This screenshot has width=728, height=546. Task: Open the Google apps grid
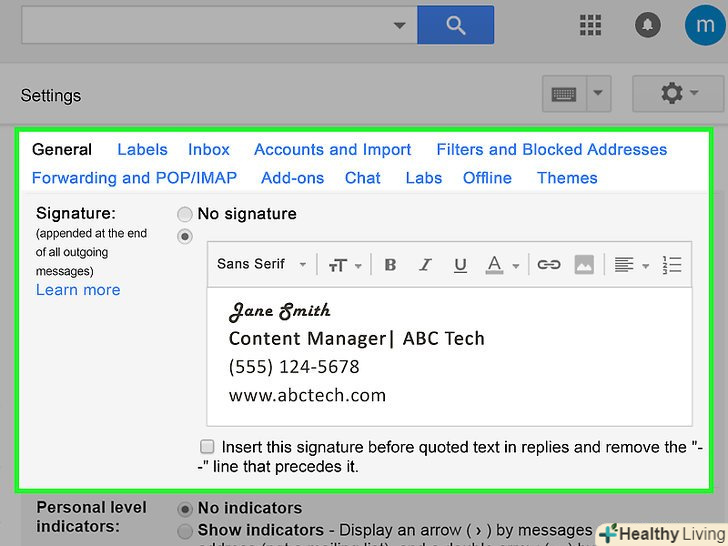590,26
